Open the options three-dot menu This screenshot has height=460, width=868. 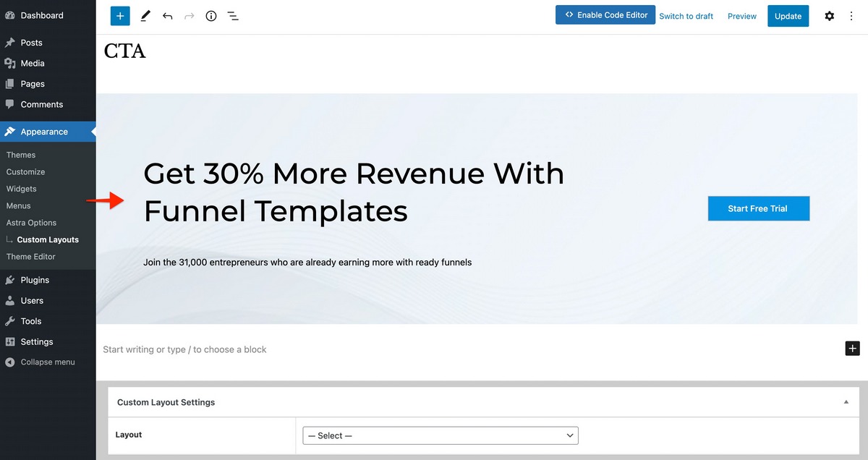(851, 16)
